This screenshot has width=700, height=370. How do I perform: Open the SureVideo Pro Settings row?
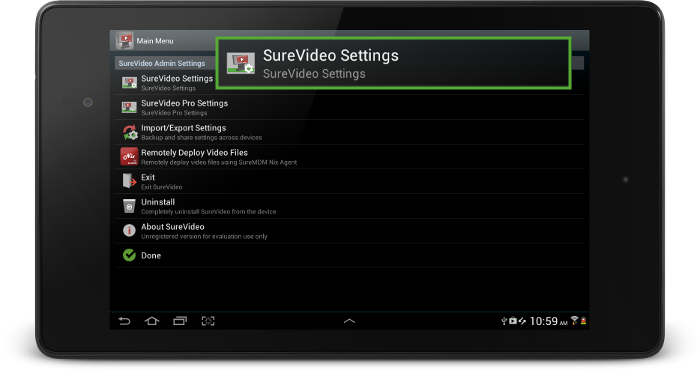350,107
